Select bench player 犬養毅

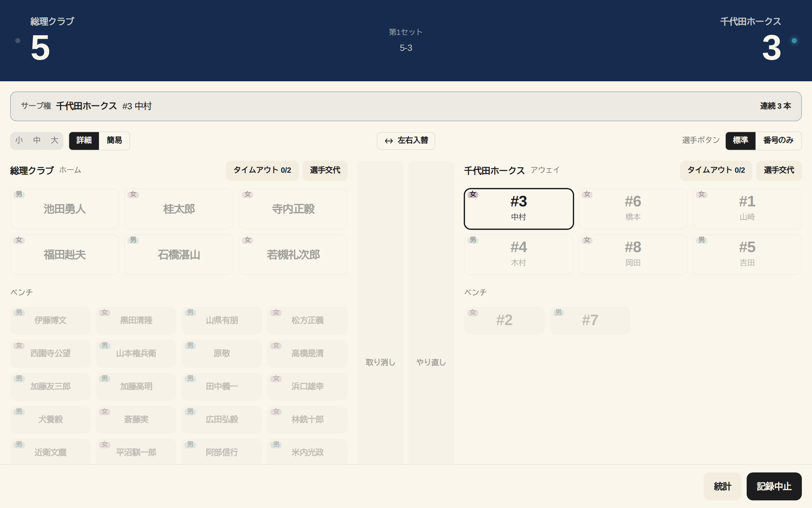50,419
